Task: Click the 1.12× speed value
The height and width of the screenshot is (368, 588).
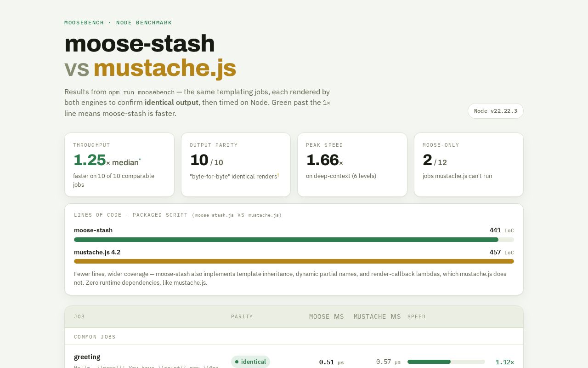Action: coord(504,362)
